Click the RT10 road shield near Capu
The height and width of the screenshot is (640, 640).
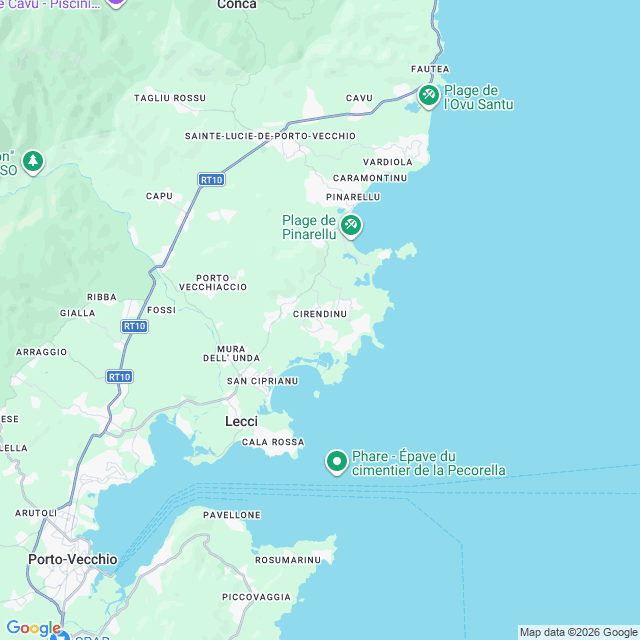pyautogui.click(x=211, y=180)
